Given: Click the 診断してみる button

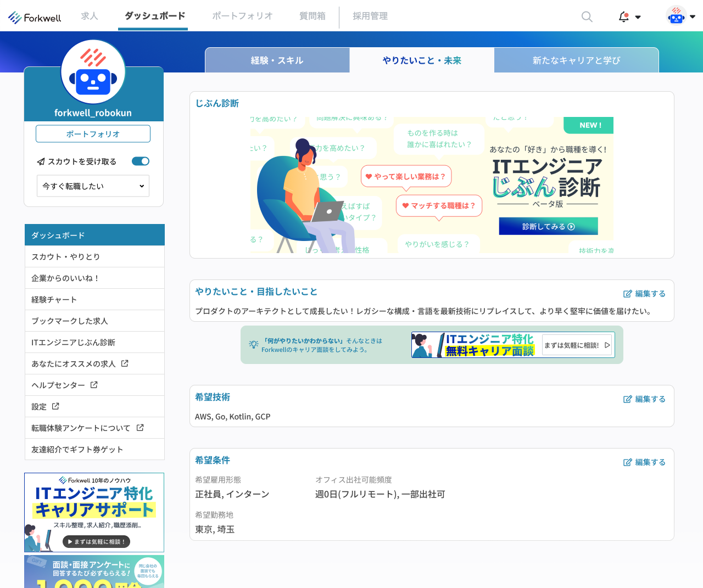Looking at the screenshot, I should 548,226.
